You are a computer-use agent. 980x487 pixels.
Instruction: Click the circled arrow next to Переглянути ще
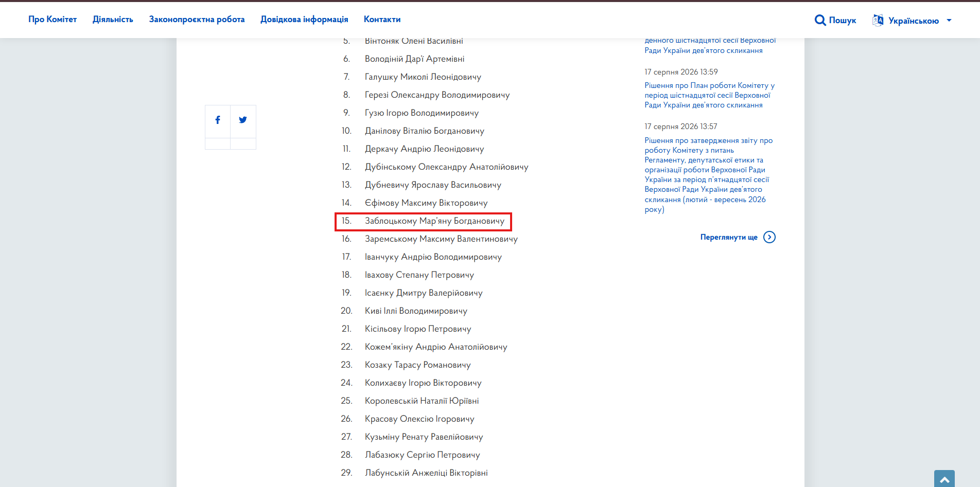pos(769,237)
